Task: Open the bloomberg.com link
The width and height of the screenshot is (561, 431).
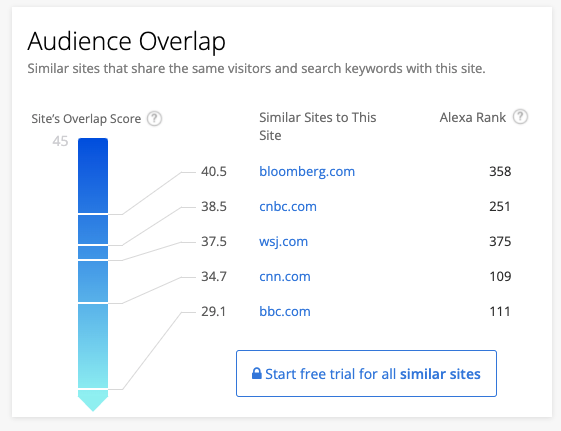Action: tap(307, 172)
